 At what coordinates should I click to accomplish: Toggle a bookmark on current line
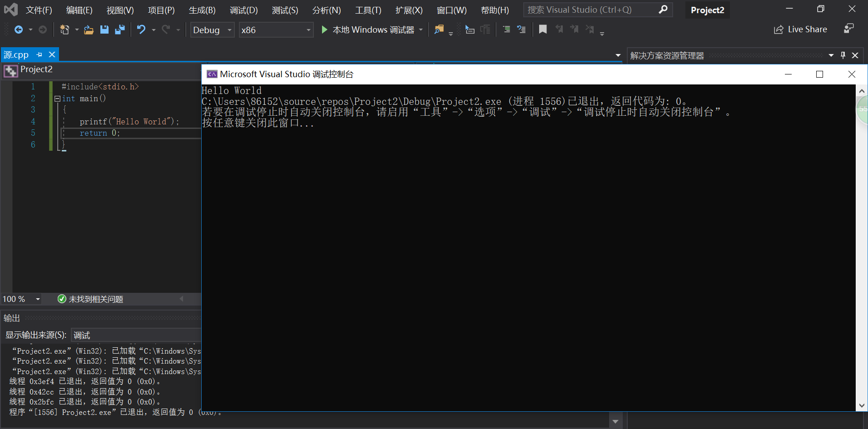tap(543, 30)
